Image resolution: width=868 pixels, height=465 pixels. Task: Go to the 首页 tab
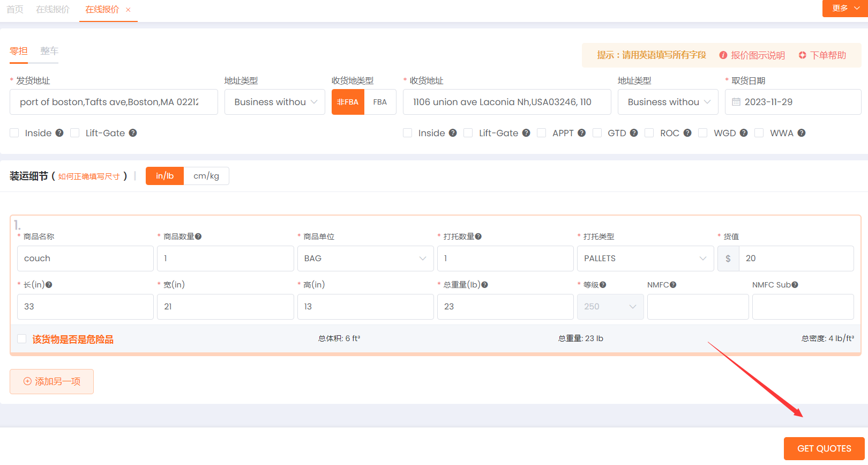[x=15, y=10]
